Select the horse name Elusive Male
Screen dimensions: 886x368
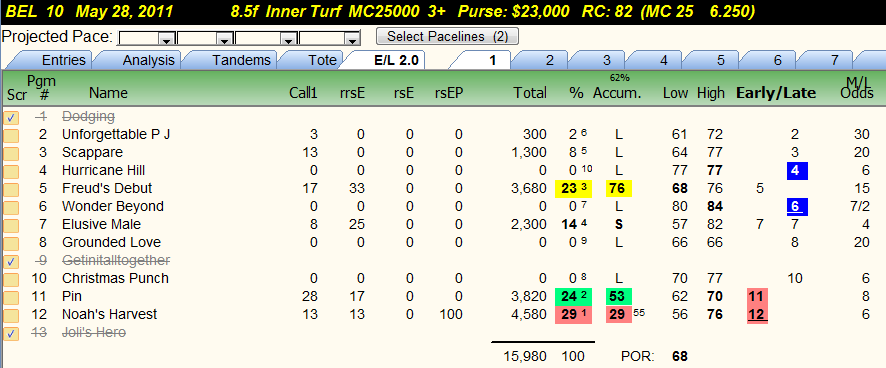click(101, 224)
